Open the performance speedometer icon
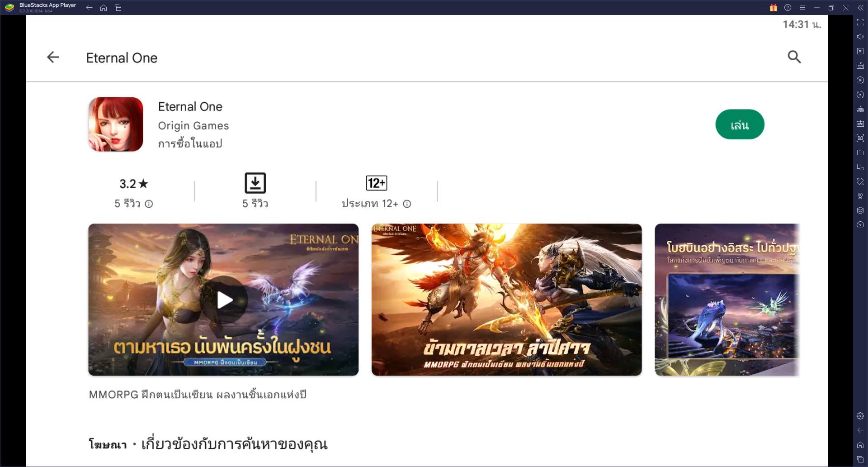The width and height of the screenshot is (868, 467). tap(860, 225)
